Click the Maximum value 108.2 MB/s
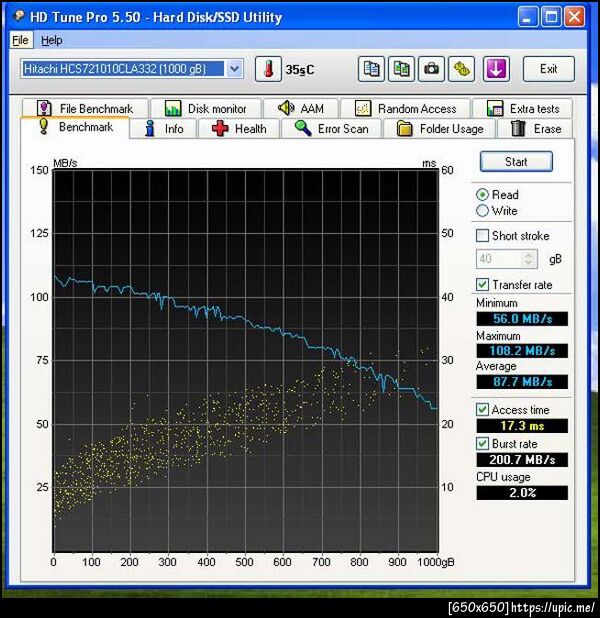 coord(522,350)
